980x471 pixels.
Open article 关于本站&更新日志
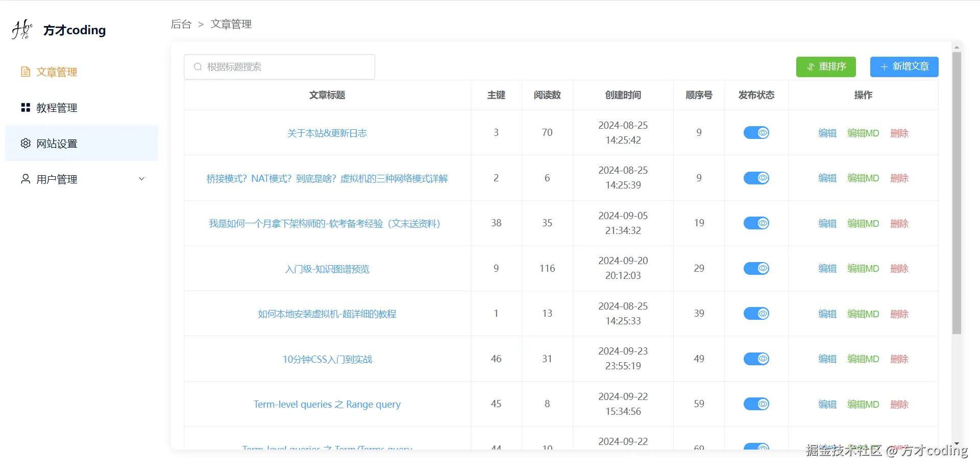[327, 133]
